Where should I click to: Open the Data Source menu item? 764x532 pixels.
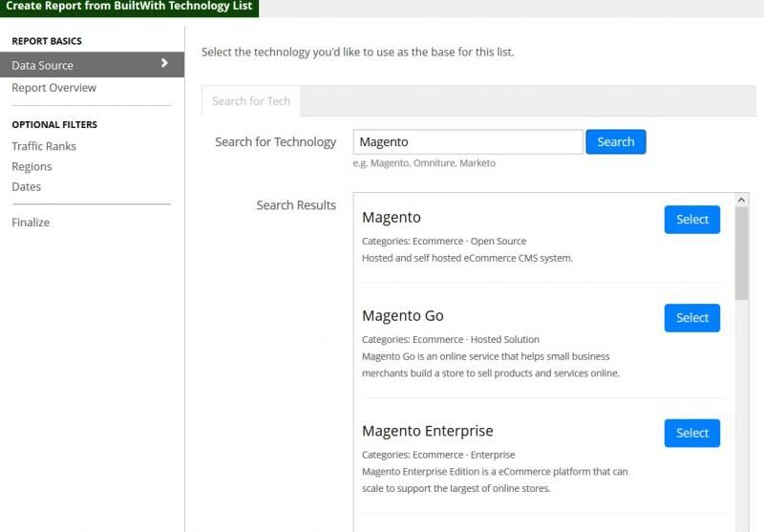click(92, 65)
